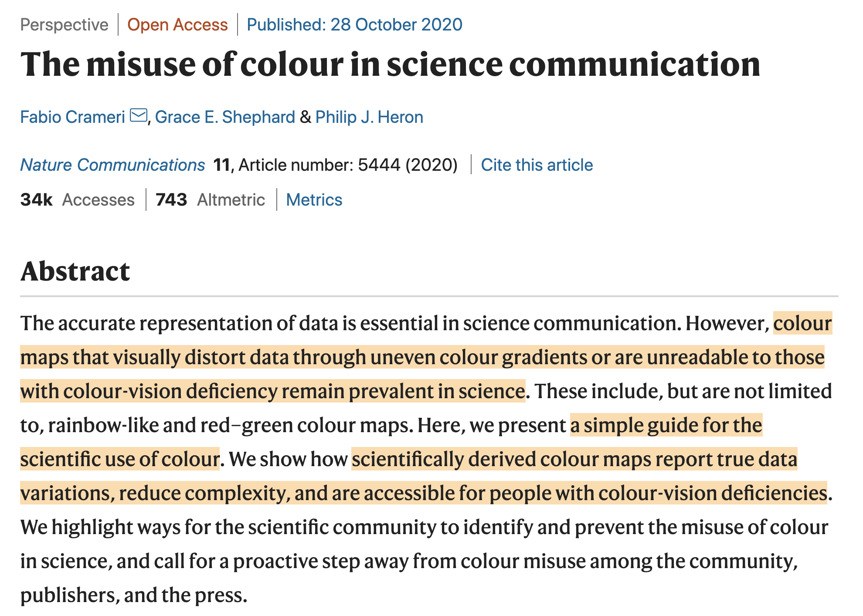Click the Open Access label
Viewport: 863px width, 616px height.
[177, 25]
